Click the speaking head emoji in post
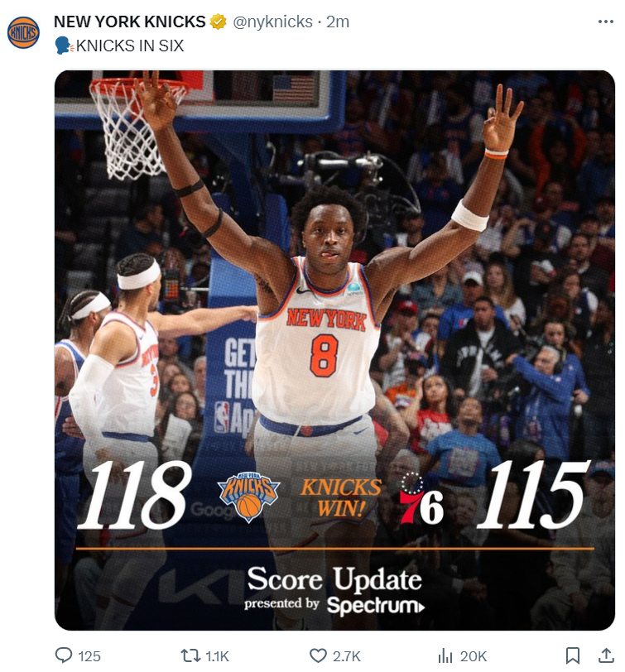625x672 pixels. (x=65, y=46)
